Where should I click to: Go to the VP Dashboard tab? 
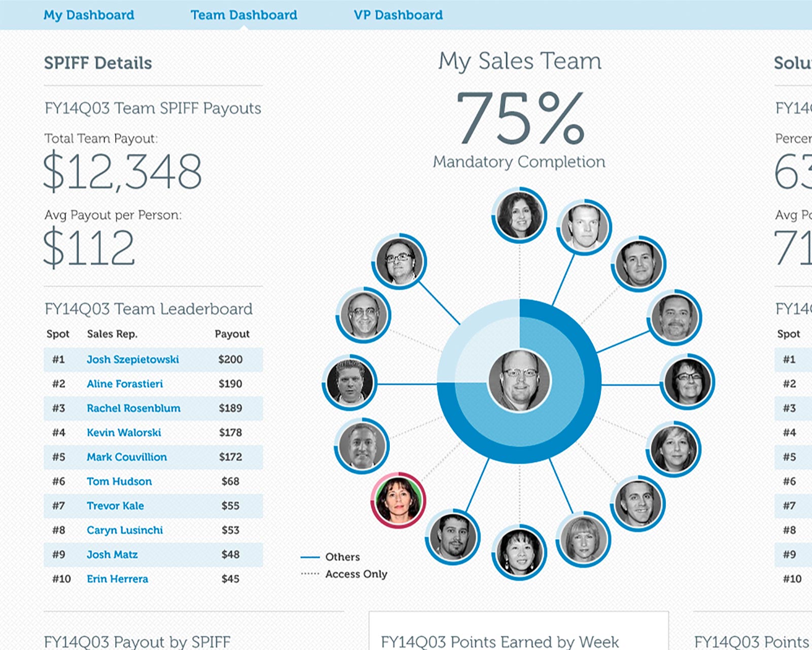click(x=398, y=15)
